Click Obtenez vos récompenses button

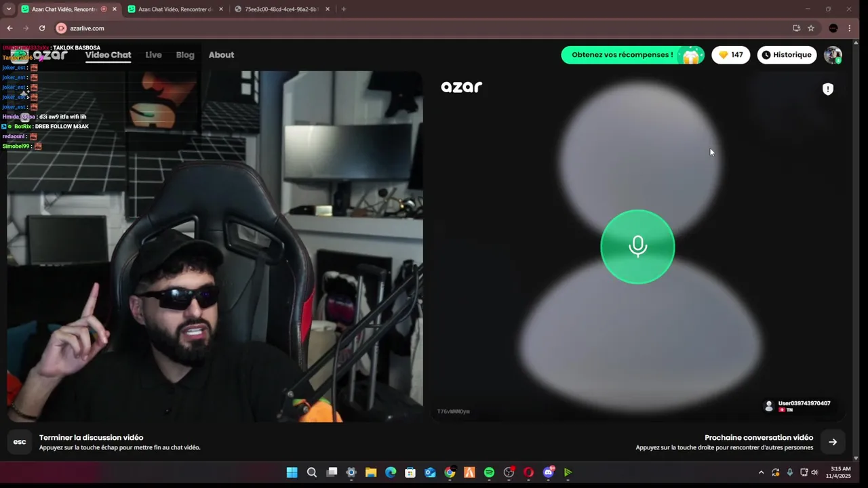[633, 55]
